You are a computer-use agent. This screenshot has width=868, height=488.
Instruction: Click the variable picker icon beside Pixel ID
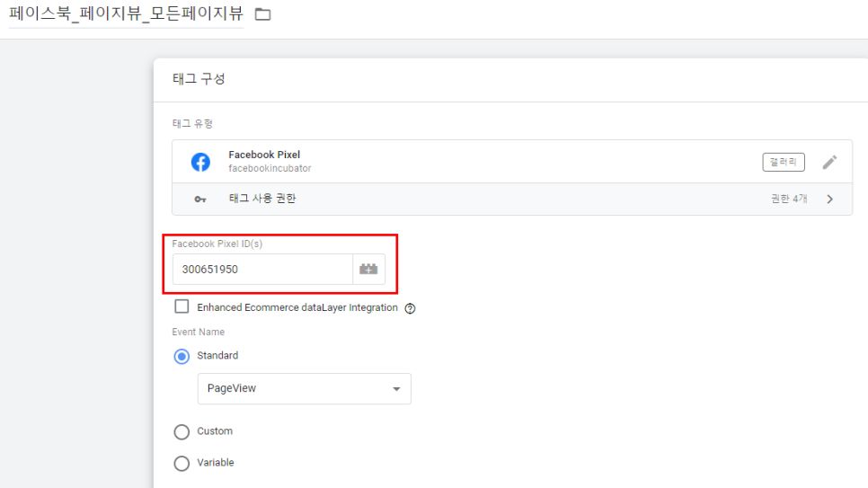[368, 270]
